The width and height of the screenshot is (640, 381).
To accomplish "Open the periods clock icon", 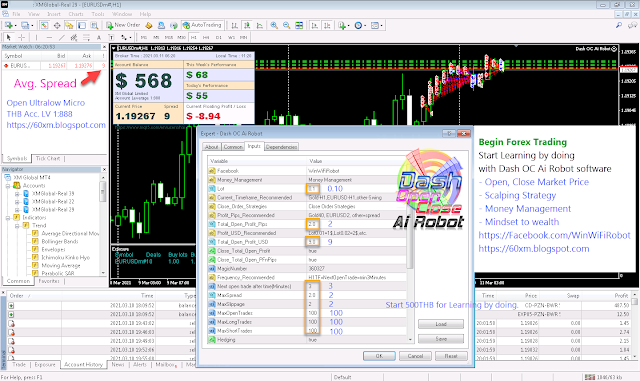I will click(358, 25).
